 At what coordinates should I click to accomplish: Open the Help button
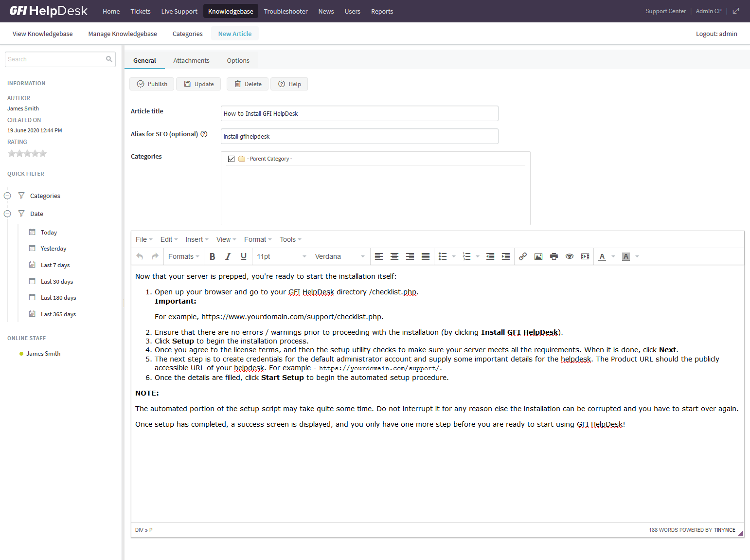click(x=289, y=84)
